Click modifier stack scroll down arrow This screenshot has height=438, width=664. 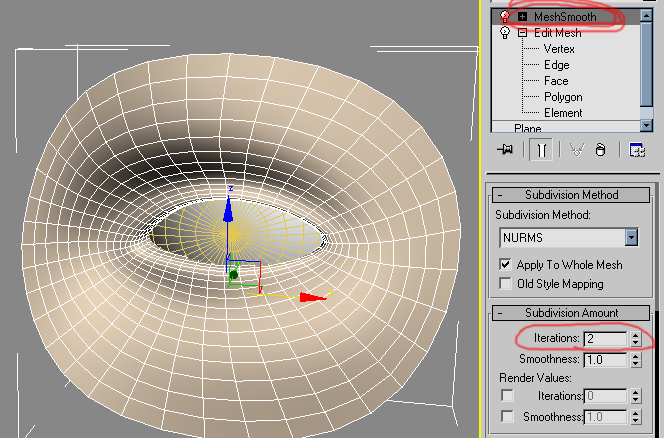coord(646,125)
